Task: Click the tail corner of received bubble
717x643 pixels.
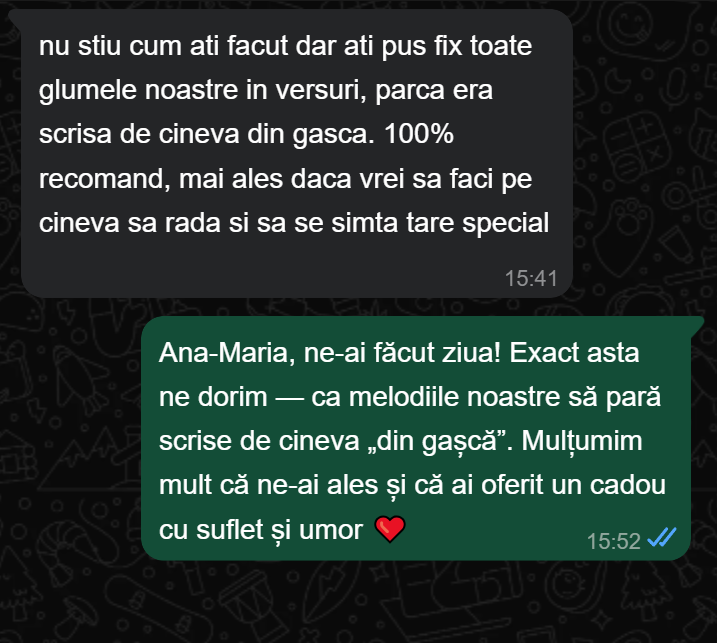Action: click(x=15, y=17)
